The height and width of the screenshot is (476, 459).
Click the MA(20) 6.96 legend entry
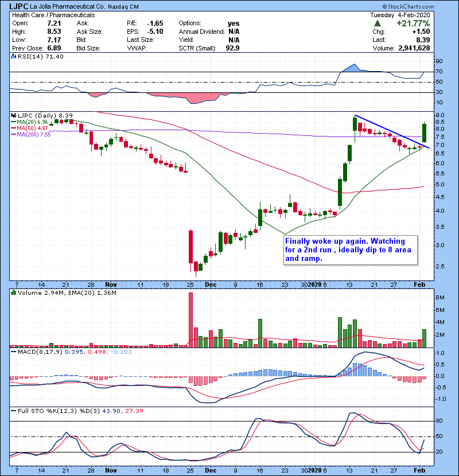29,122
